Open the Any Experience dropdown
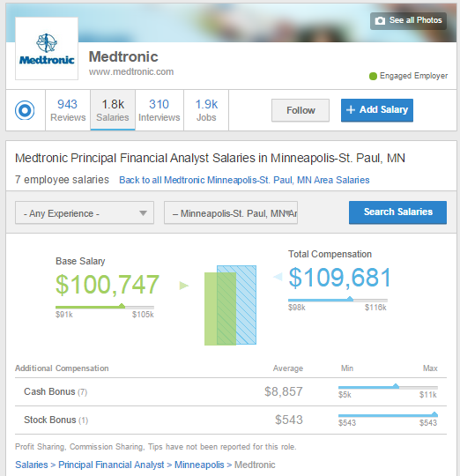 pos(85,212)
